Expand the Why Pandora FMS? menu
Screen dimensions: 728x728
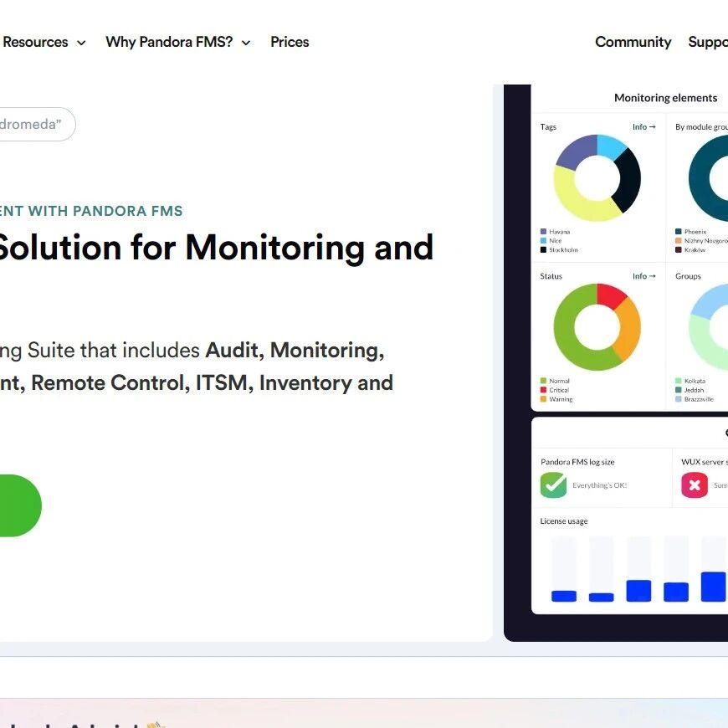(178, 42)
